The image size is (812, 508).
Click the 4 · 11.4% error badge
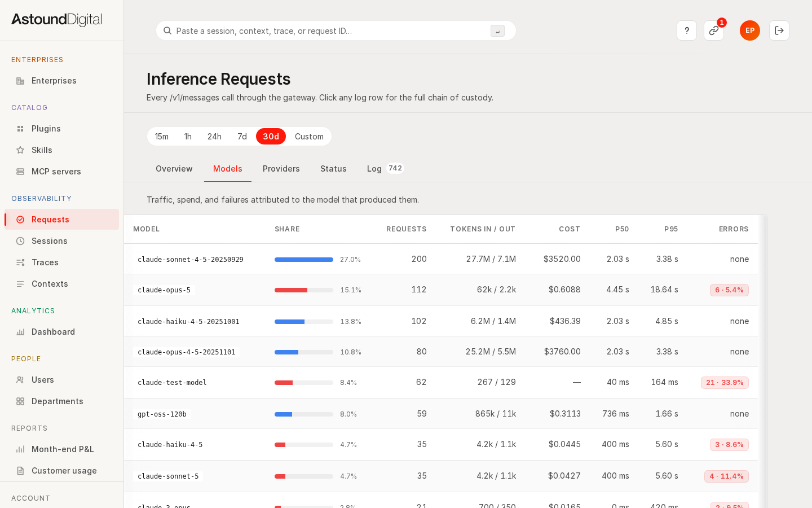726,476
